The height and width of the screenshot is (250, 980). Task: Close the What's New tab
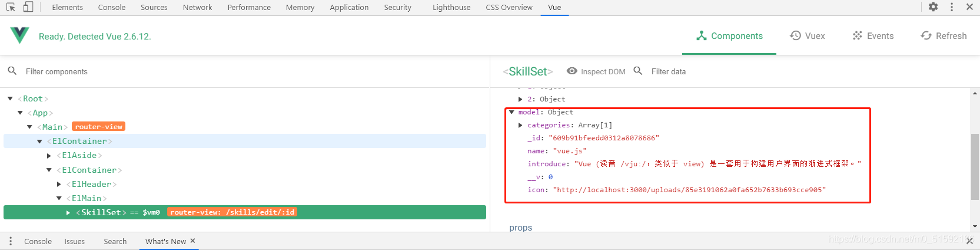pos(192,241)
